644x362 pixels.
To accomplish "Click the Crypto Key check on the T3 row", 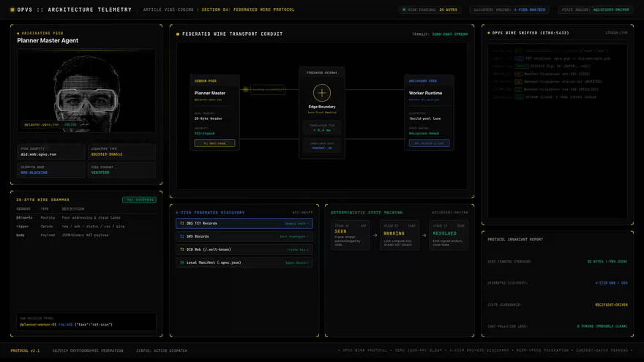I will coord(298,249).
